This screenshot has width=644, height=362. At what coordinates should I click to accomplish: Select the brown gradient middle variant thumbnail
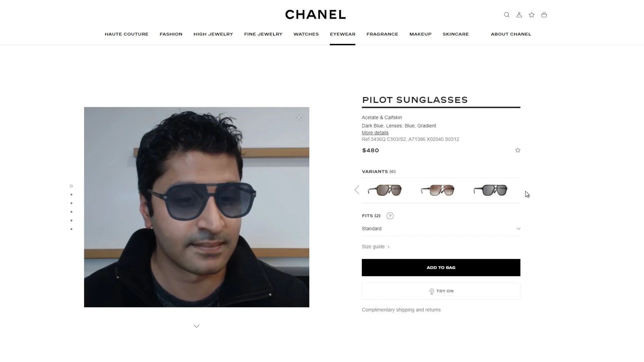[x=437, y=190]
